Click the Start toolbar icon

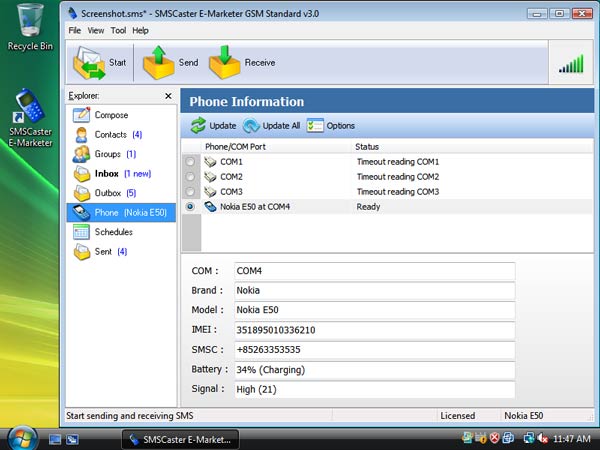pos(88,63)
